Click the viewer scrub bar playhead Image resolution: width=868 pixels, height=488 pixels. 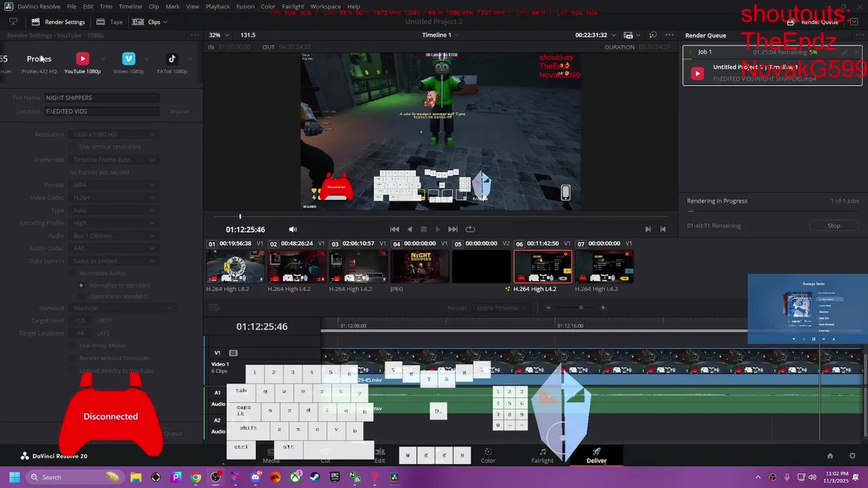(x=239, y=216)
